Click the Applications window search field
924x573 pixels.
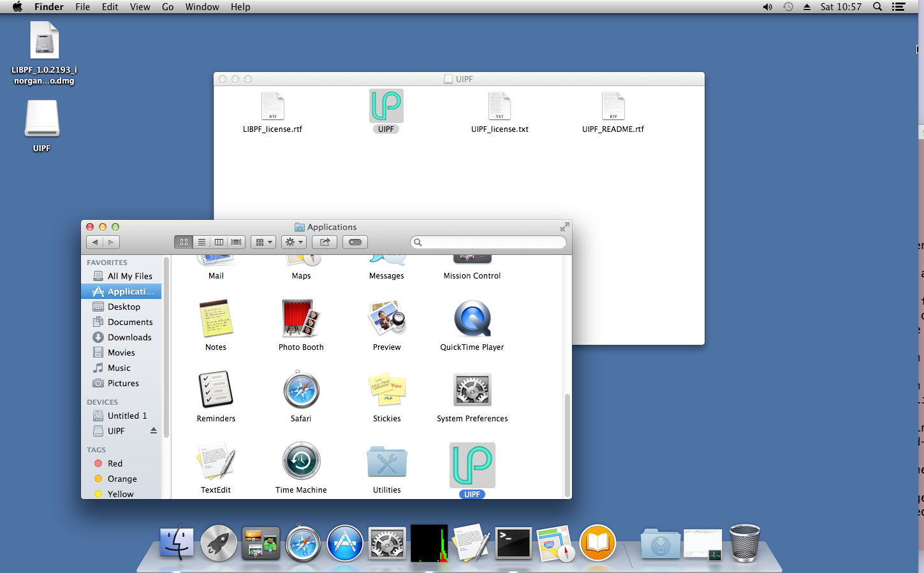click(492, 242)
